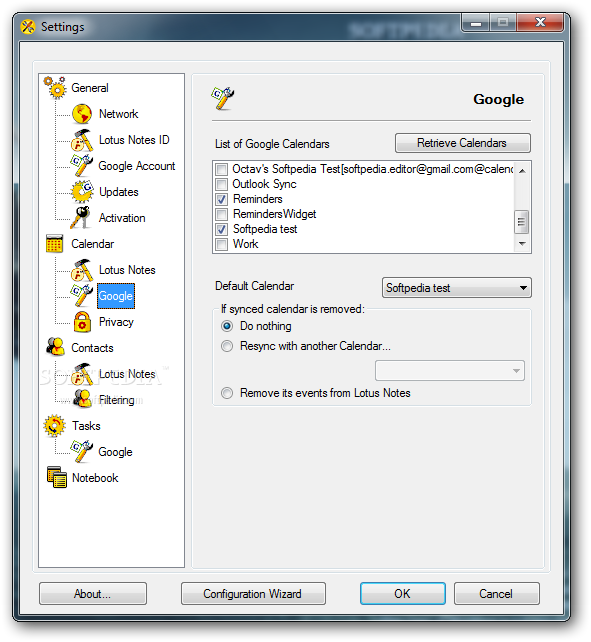Click the Privacy padlock icon
The width and height of the screenshot is (591, 642).
[82, 322]
